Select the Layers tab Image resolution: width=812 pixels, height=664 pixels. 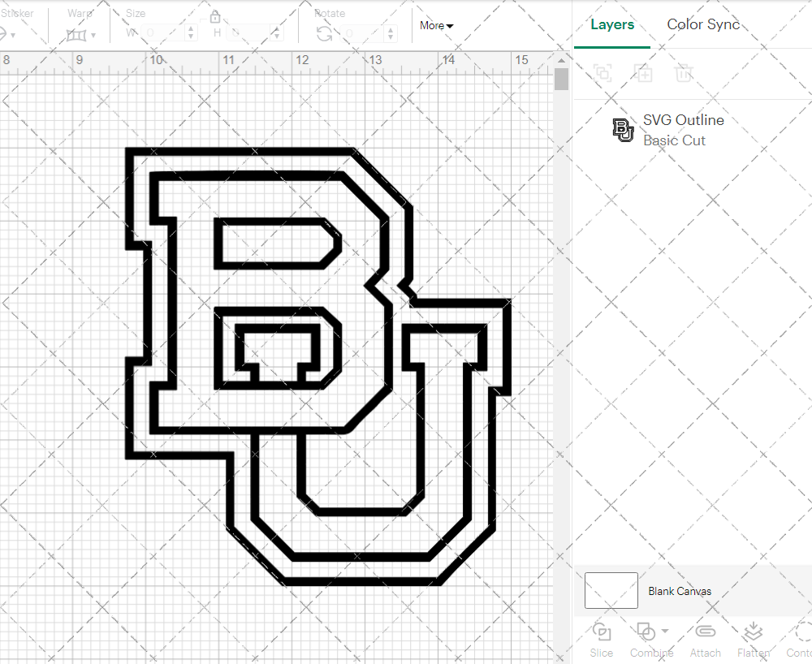[x=612, y=24]
